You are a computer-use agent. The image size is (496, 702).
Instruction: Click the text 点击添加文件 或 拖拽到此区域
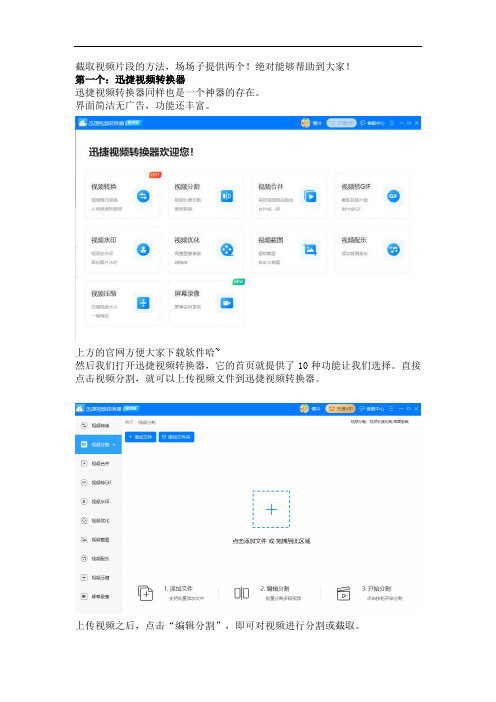(271, 541)
